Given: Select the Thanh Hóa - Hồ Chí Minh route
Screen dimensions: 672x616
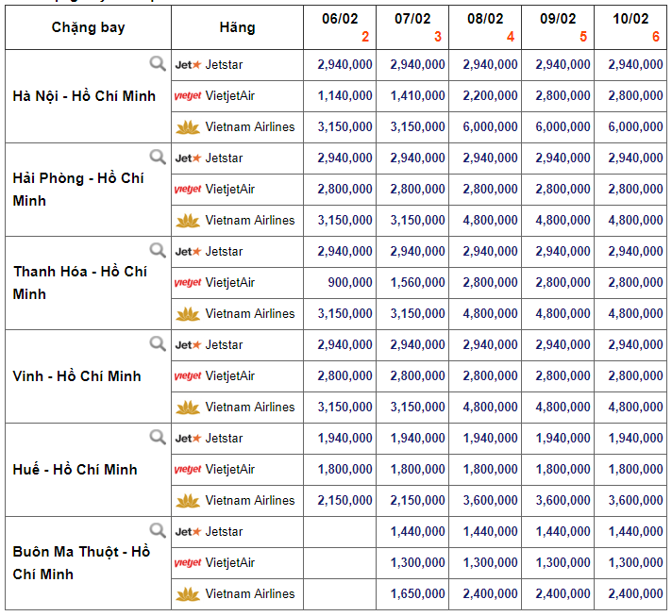Looking at the screenshot, I should [80, 283].
